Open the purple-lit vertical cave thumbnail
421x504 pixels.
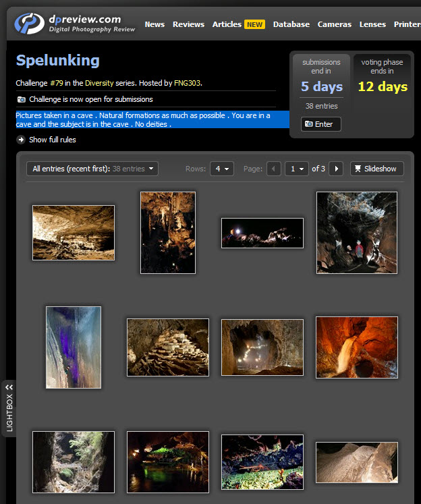pos(74,347)
